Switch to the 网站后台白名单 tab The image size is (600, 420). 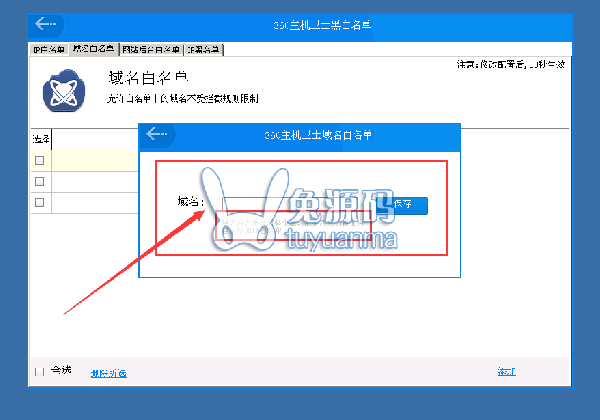tap(151, 50)
